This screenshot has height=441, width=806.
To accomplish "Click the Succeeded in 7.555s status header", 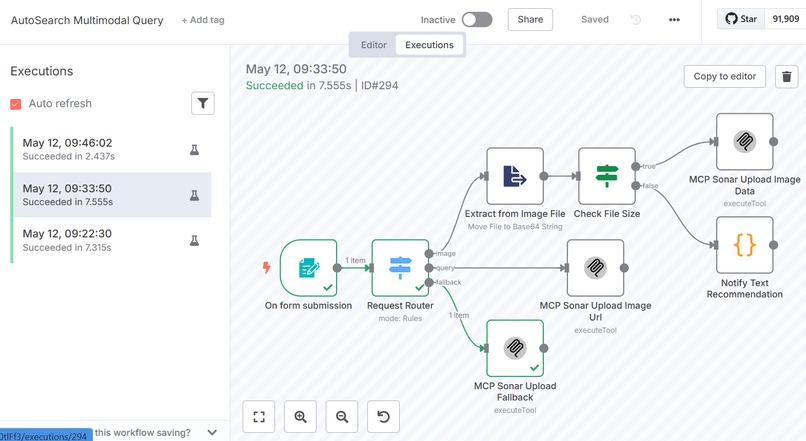I will [x=298, y=85].
